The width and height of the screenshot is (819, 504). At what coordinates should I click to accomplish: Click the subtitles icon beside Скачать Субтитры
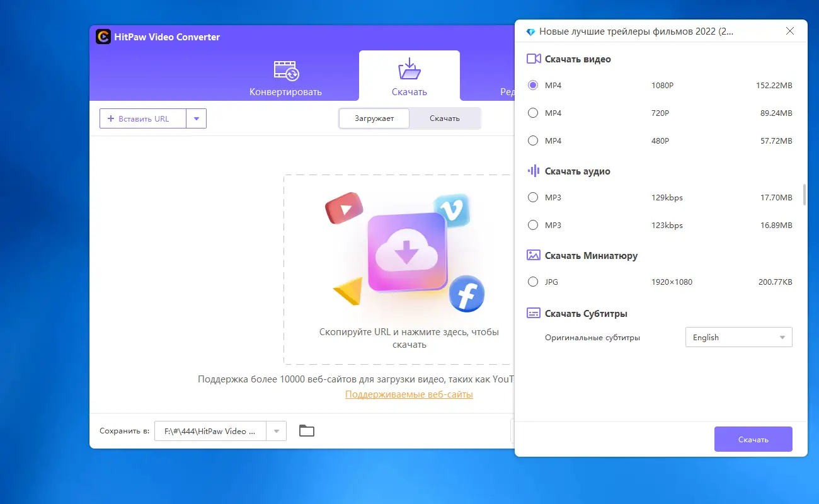(x=534, y=314)
